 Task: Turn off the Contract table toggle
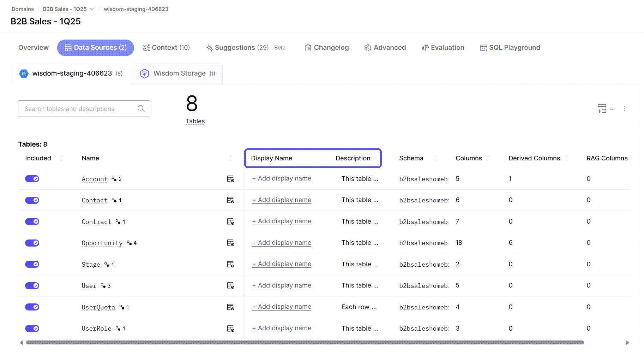pos(32,221)
